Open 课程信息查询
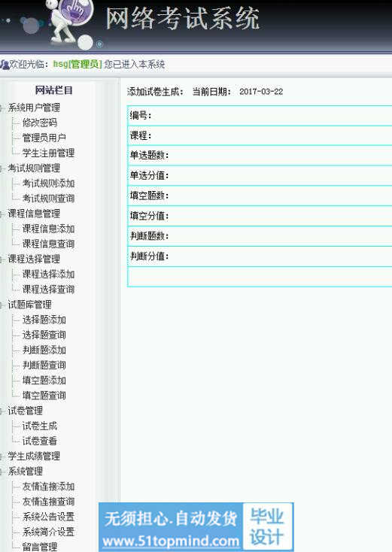Image resolution: width=392 pixels, height=552 pixels. (48, 244)
